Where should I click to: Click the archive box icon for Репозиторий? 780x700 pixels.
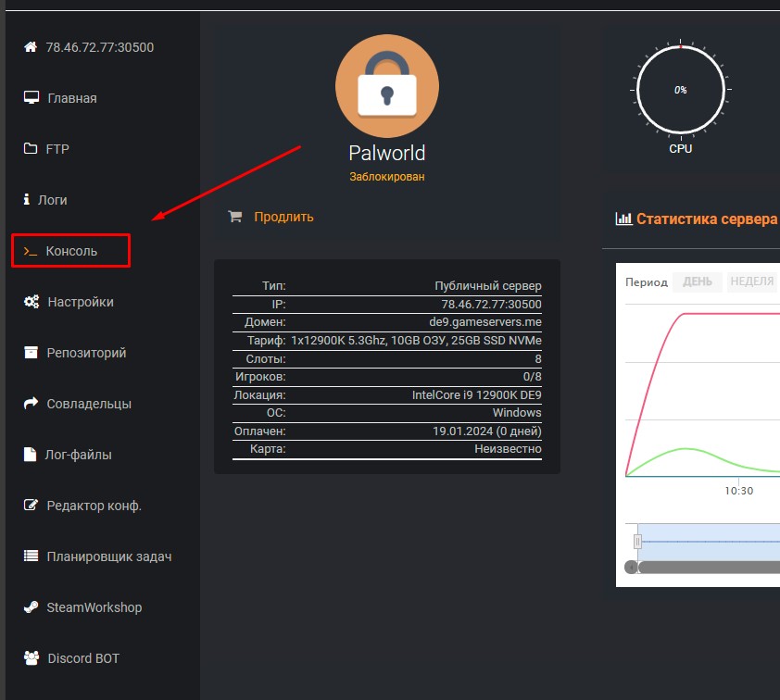click(x=31, y=353)
